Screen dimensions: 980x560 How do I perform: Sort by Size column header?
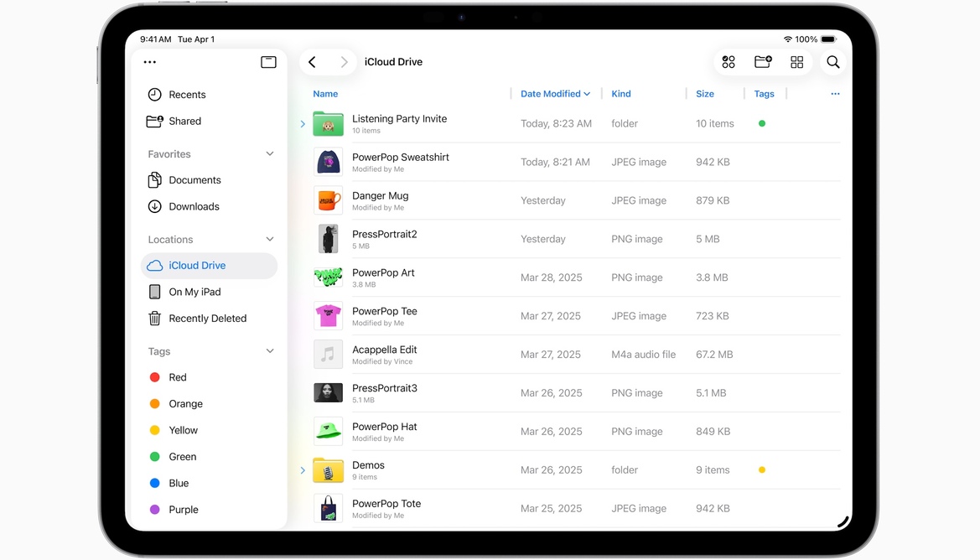point(705,94)
